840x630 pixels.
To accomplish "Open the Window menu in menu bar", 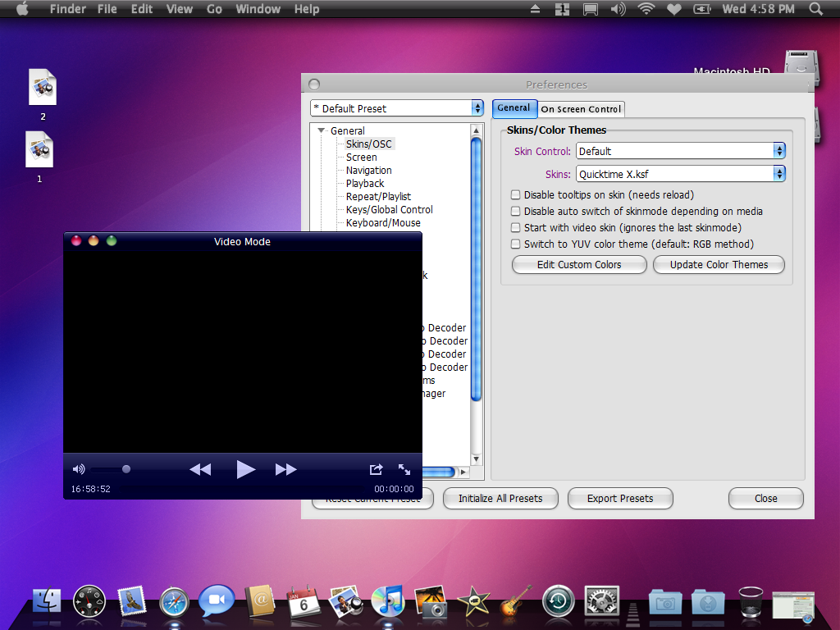I will pyautogui.click(x=258, y=9).
